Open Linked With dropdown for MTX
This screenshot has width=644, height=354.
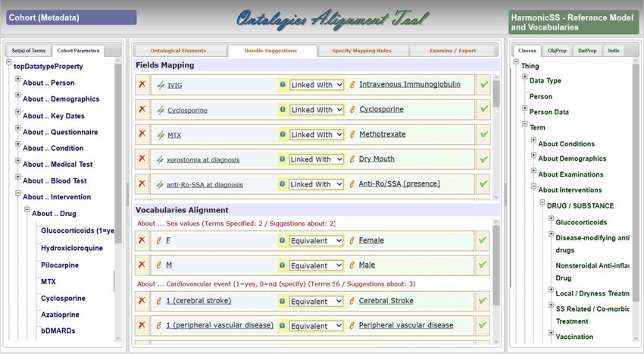click(x=317, y=134)
